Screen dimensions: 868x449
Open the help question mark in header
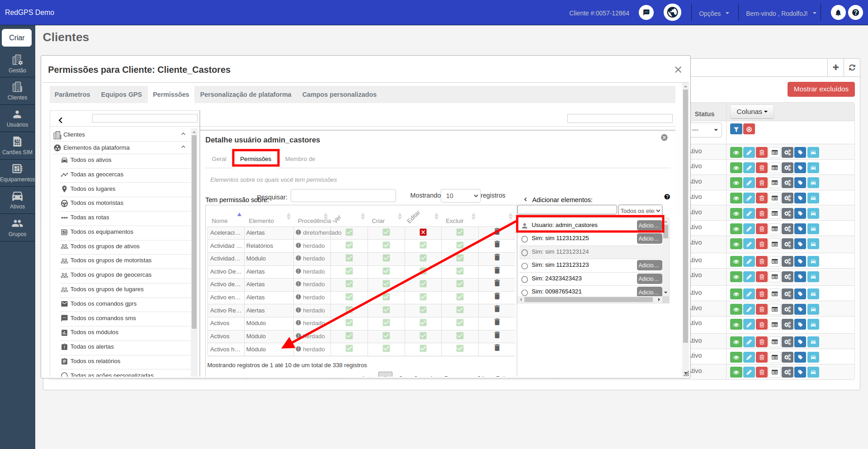pyautogui.click(x=855, y=13)
